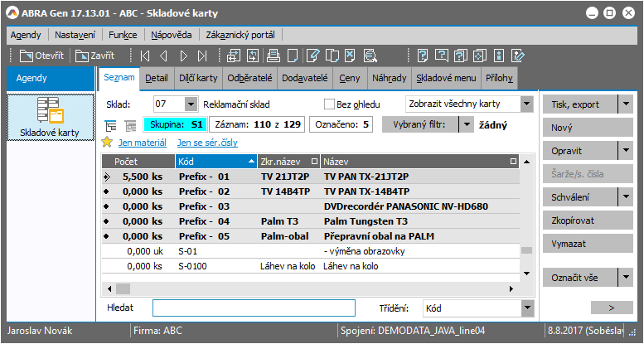Viewport: 644px width, 344px height.
Task: Open the Sklad dropdown with value 07
Action: [x=191, y=104]
